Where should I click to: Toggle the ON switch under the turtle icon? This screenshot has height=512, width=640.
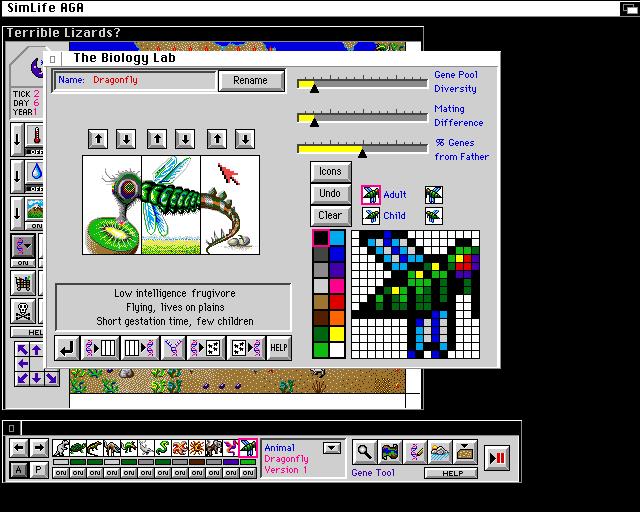click(78, 473)
